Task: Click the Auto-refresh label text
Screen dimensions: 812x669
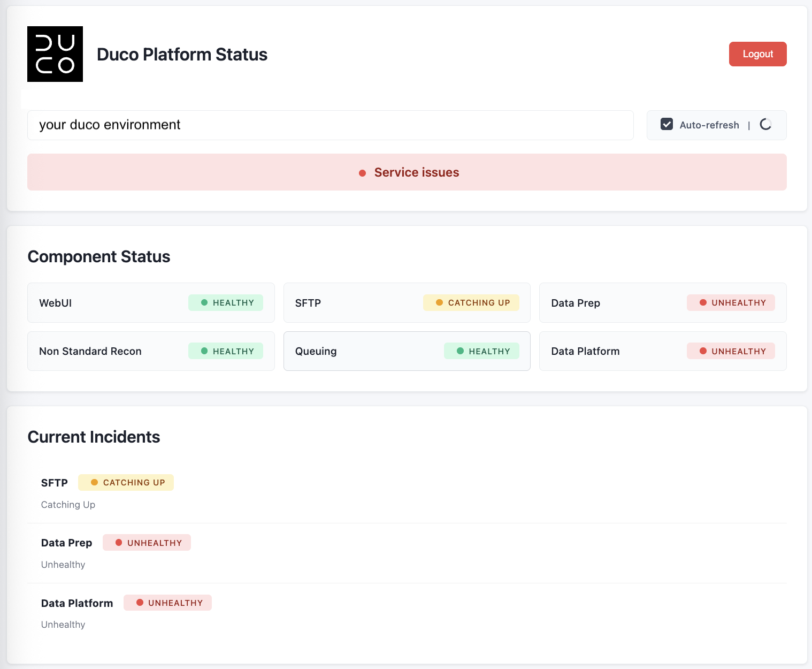Action: click(709, 125)
